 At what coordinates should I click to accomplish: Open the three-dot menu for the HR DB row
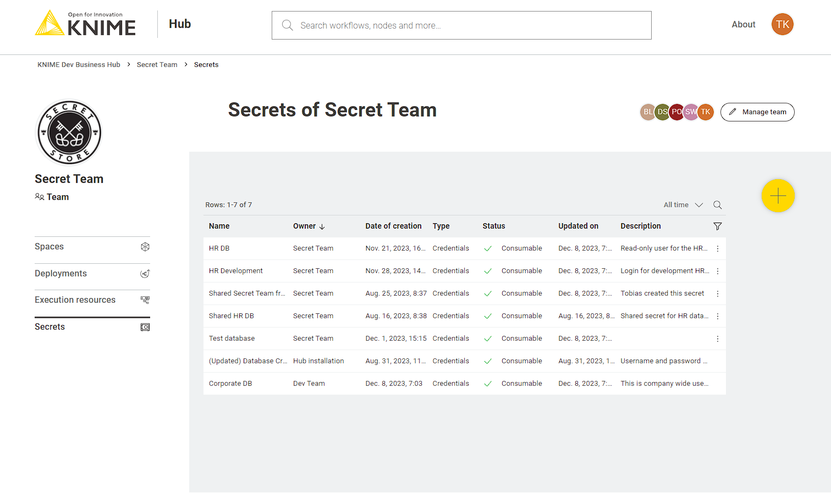(717, 249)
